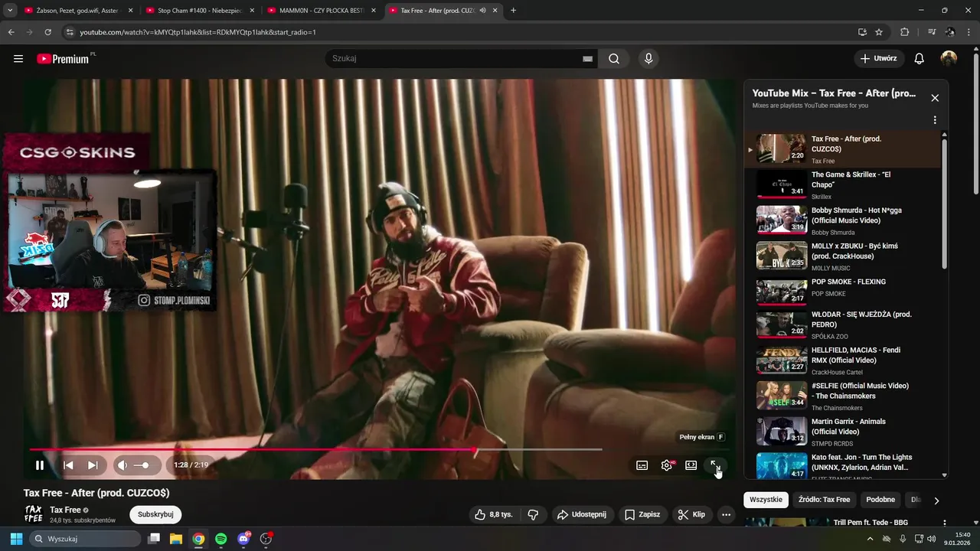The image size is (980, 551).
Task: Choose the Podobne filter chip
Action: pyautogui.click(x=880, y=500)
